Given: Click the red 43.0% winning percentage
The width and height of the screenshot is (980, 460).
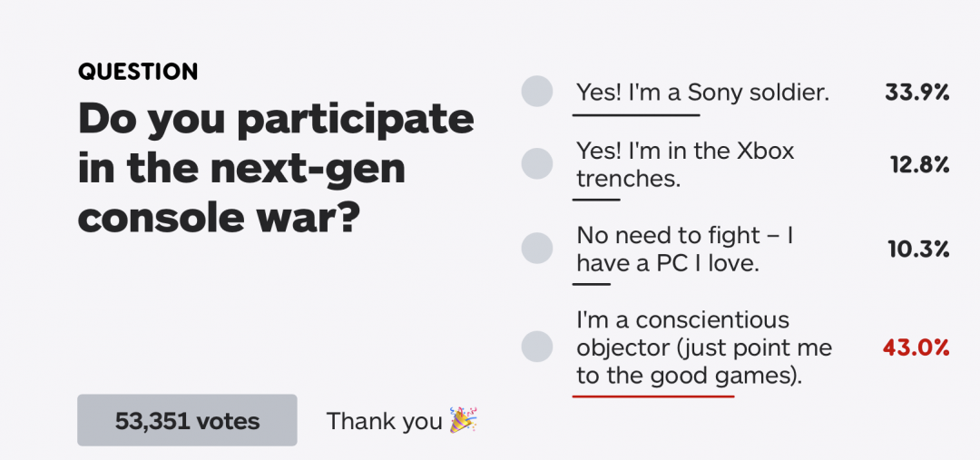Looking at the screenshot, I should (x=916, y=347).
